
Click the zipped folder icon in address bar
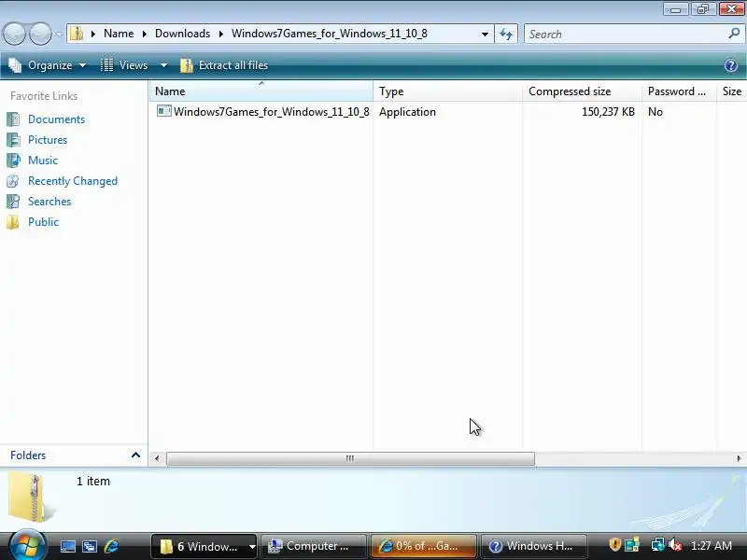[x=77, y=34]
